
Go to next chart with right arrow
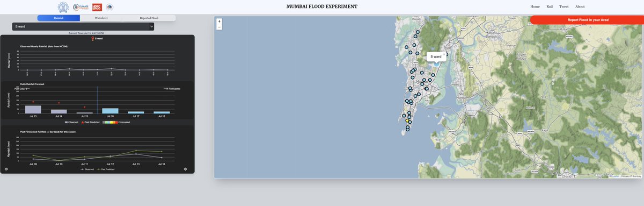point(186,169)
